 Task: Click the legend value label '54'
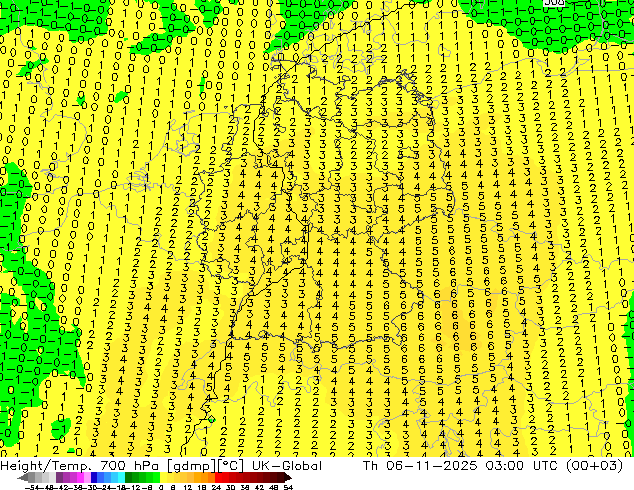(288, 487)
